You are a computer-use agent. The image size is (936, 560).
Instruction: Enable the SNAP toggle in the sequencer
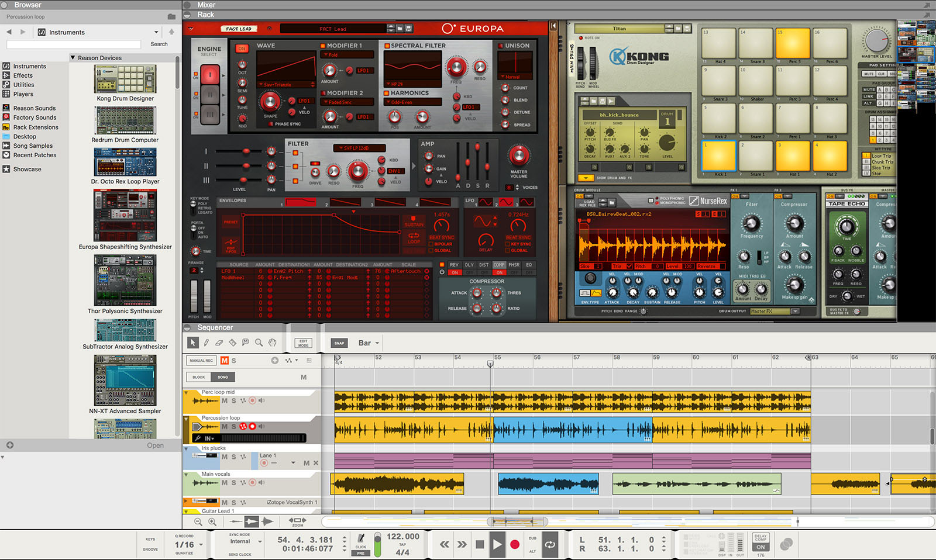coord(338,343)
